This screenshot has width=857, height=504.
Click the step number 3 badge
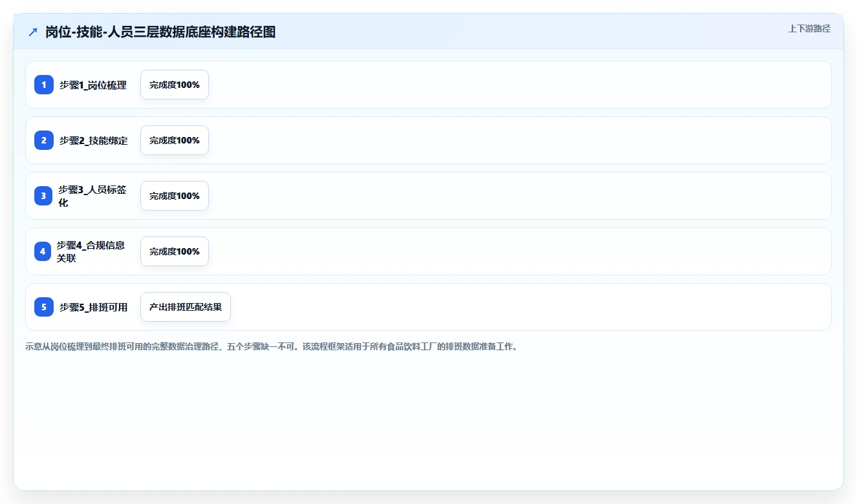click(x=44, y=196)
